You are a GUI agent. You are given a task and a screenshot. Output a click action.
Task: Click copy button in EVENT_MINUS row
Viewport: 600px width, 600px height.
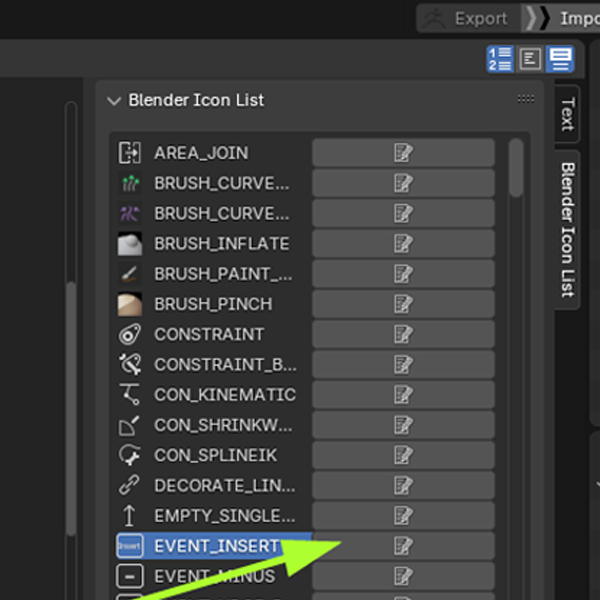pos(403,576)
